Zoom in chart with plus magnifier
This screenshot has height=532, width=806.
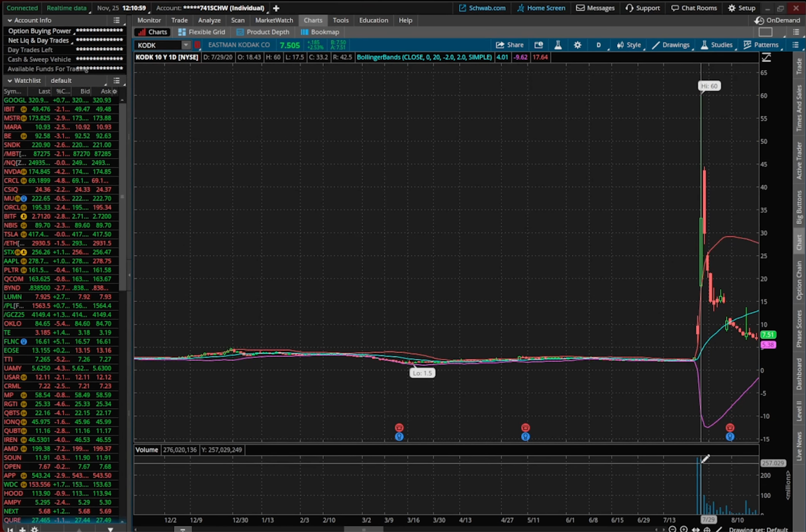click(x=684, y=529)
